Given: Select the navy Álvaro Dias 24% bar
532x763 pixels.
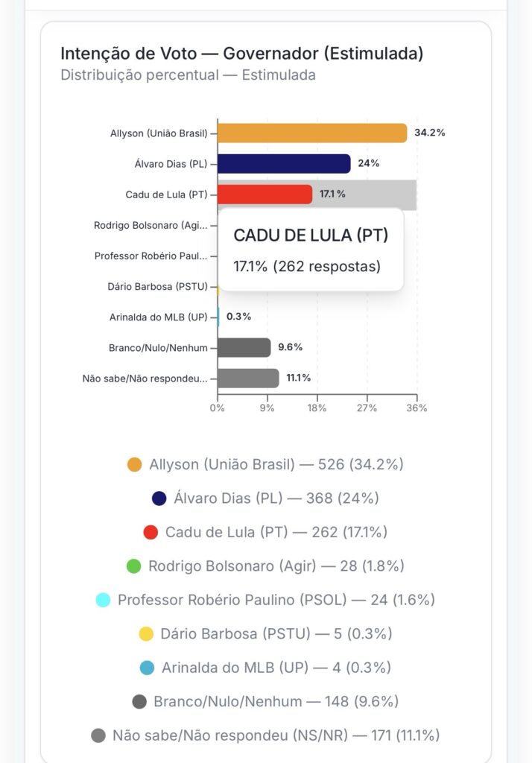Looking at the screenshot, I should pyautogui.click(x=284, y=163).
